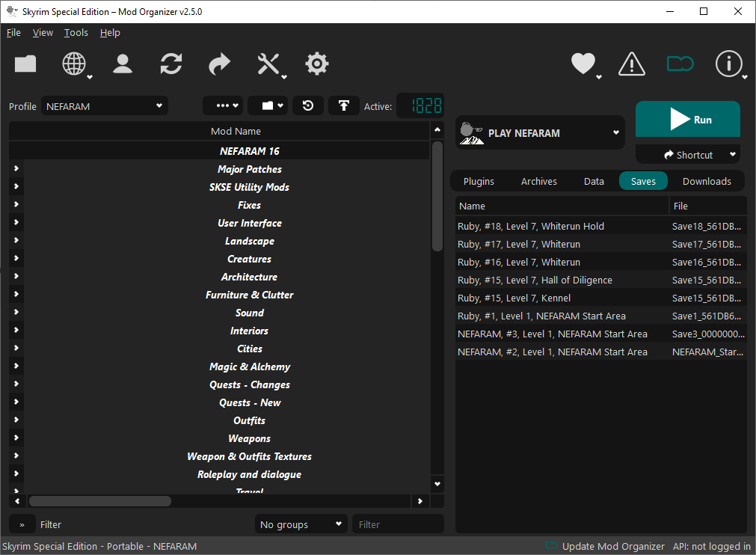The image size is (756, 555).
Task: Click the mod list Filter input field
Action: pyautogui.click(x=398, y=524)
